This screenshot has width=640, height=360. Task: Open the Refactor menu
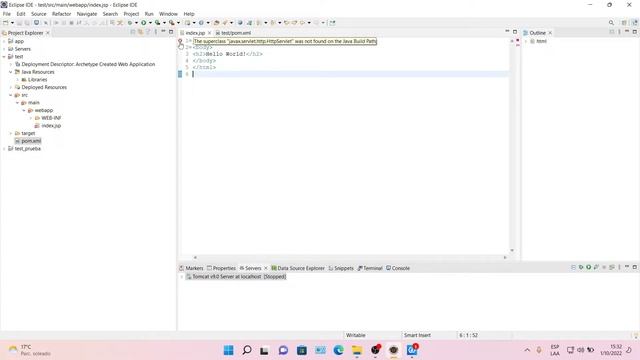coord(62,14)
